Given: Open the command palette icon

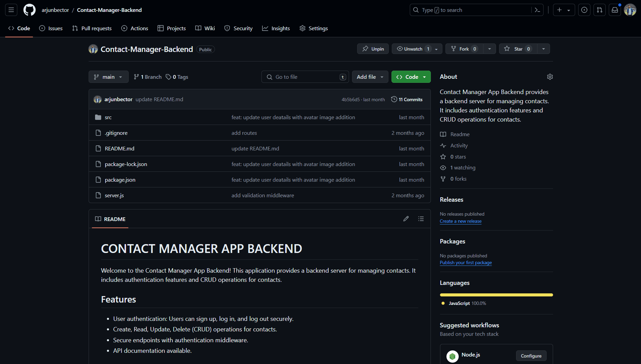Looking at the screenshot, I should coord(537,10).
